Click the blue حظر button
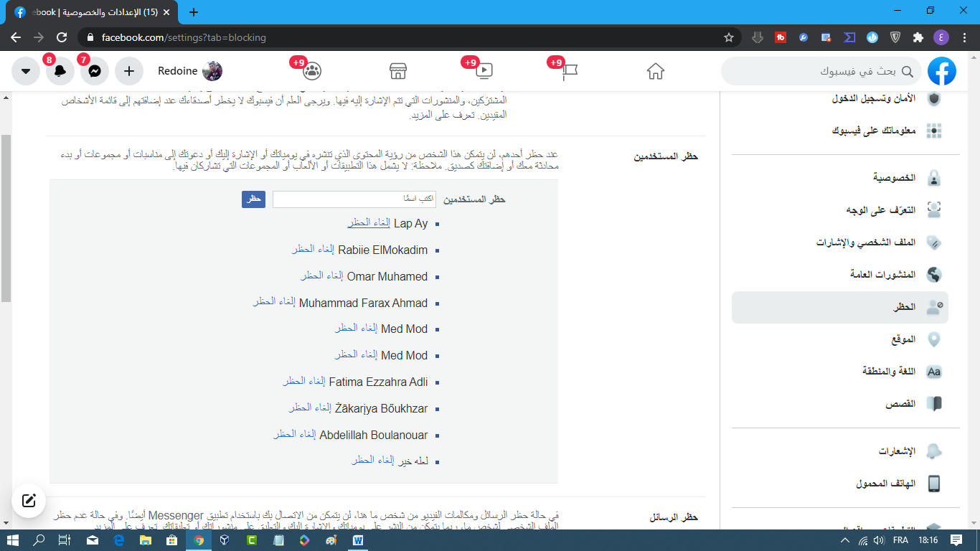 coord(253,199)
